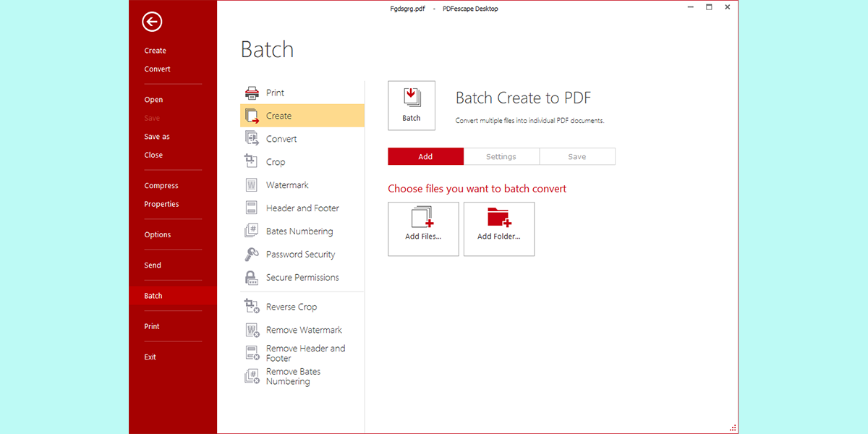Image resolution: width=868 pixels, height=434 pixels.
Task: Switch to the Settings tab
Action: (x=501, y=156)
